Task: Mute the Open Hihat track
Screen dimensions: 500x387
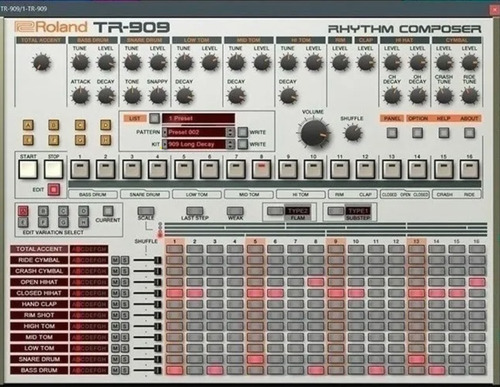Action: [115, 282]
